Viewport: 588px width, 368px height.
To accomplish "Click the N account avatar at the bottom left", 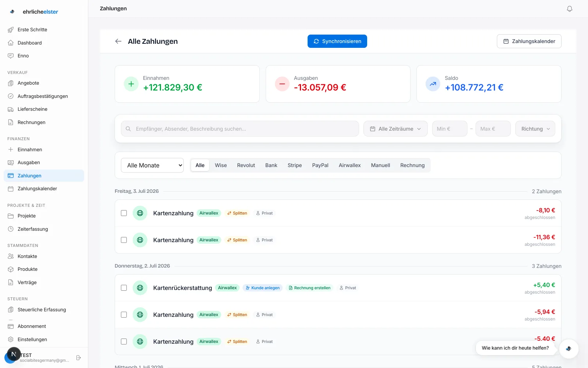I will pyautogui.click(x=14, y=354).
